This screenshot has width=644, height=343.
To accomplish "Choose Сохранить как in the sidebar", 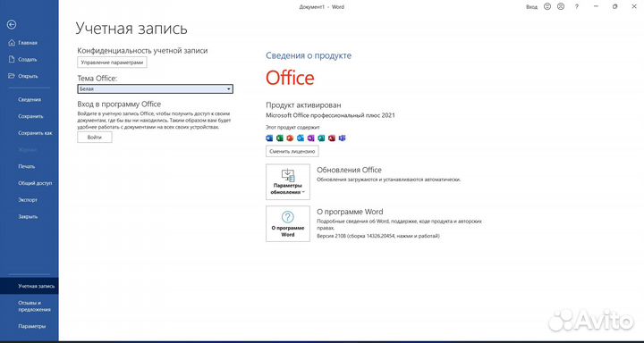I will [x=35, y=133].
